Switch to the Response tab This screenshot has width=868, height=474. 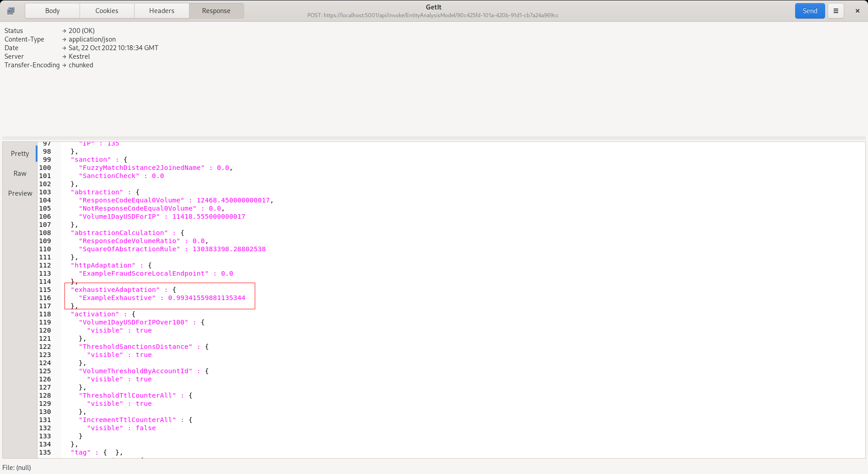click(216, 11)
